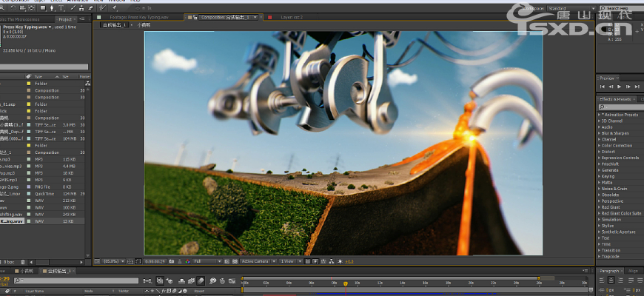644x296 pixels.
Task: Click the Play button in Preview panel
Action: 620,87
